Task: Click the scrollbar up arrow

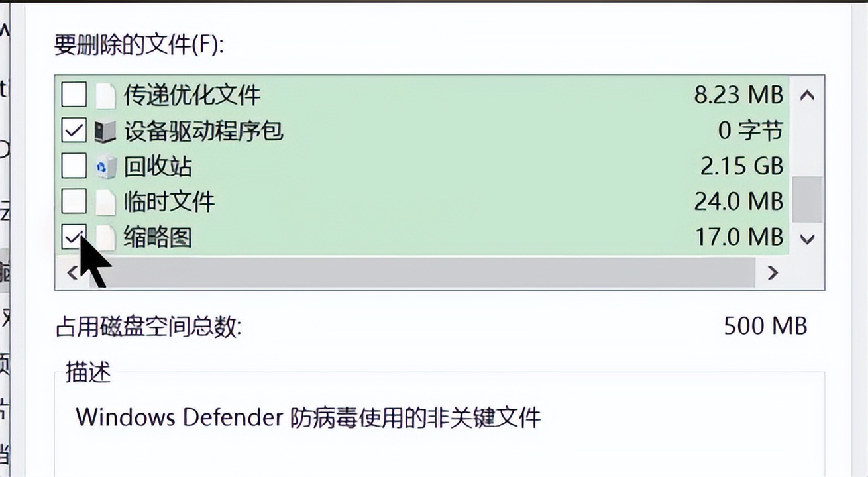Action: [x=806, y=95]
